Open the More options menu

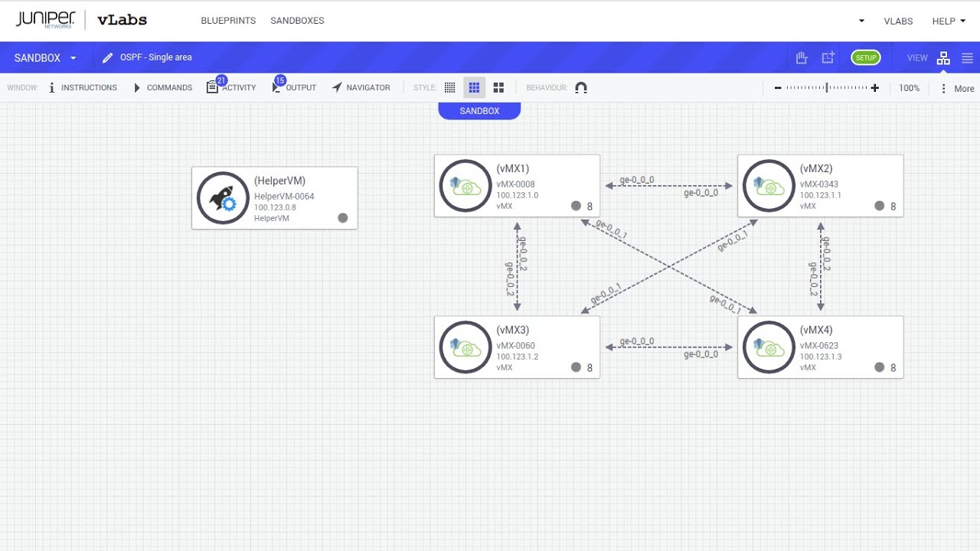(957, 89)
